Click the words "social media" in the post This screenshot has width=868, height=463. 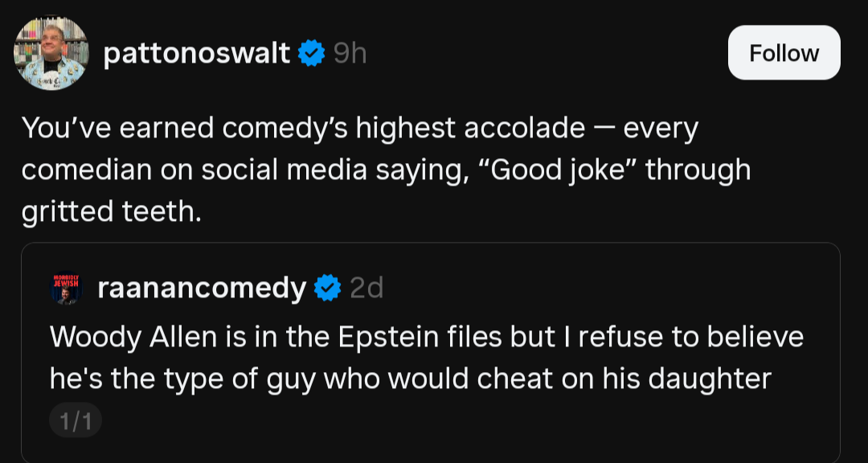click(291, 170)
